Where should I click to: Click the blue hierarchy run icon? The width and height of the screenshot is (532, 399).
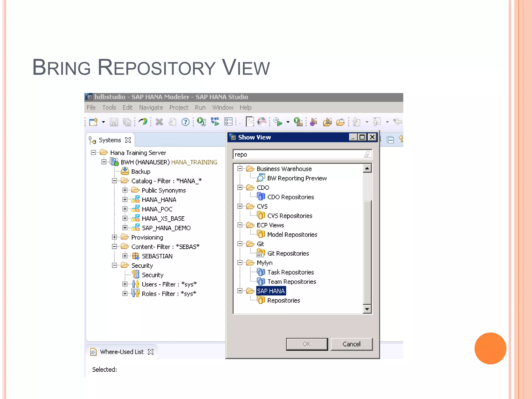tap(215, 122)
